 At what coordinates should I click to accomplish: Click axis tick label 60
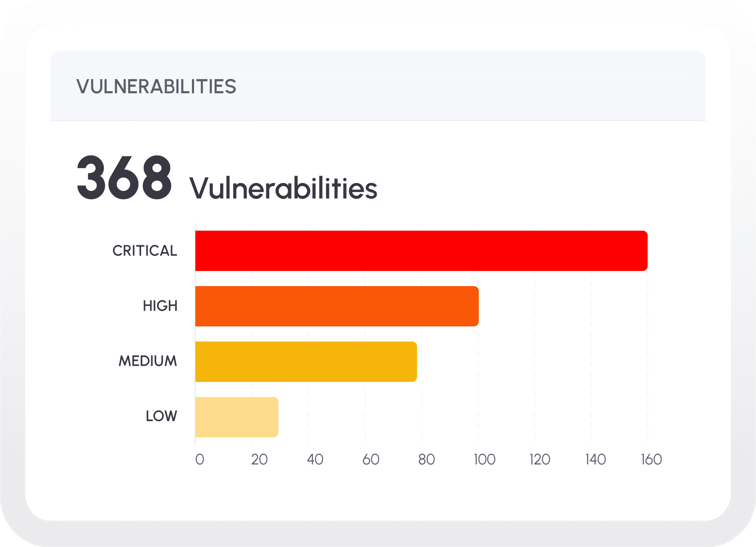click(371, 459)
